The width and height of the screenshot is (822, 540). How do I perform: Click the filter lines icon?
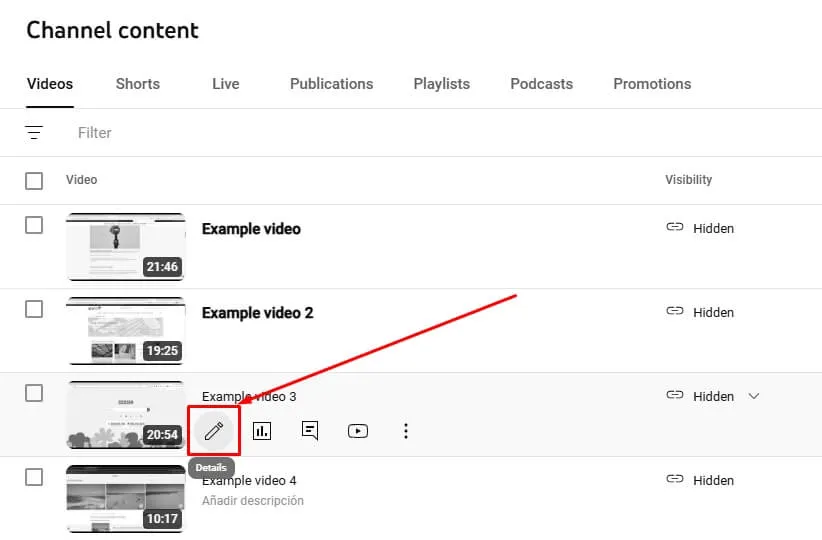pyautogui.click(x=35, y=133)
